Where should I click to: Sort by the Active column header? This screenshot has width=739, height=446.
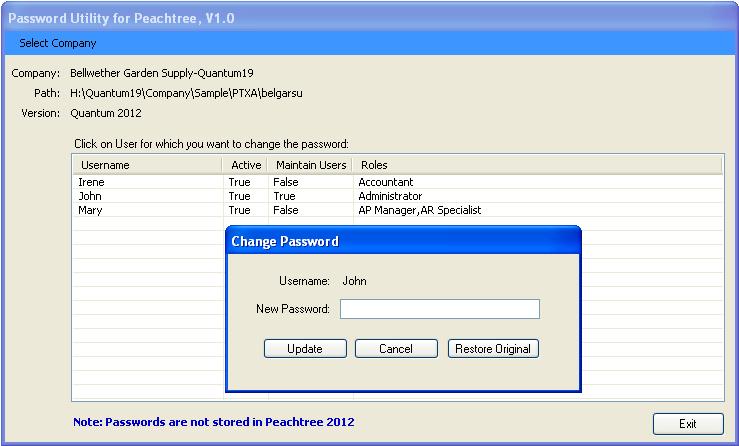pyautogui.click(x=245, y=165)
